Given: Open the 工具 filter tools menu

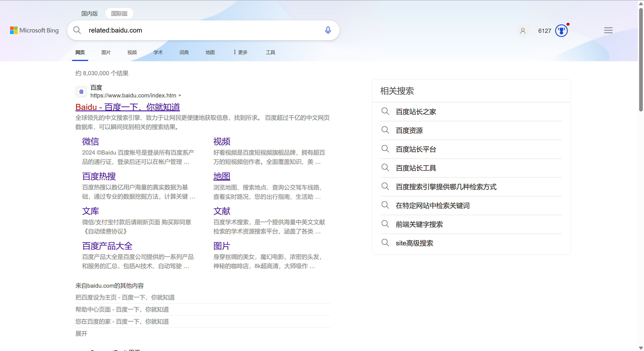Looking at the screenshot, I should (270, 52).
